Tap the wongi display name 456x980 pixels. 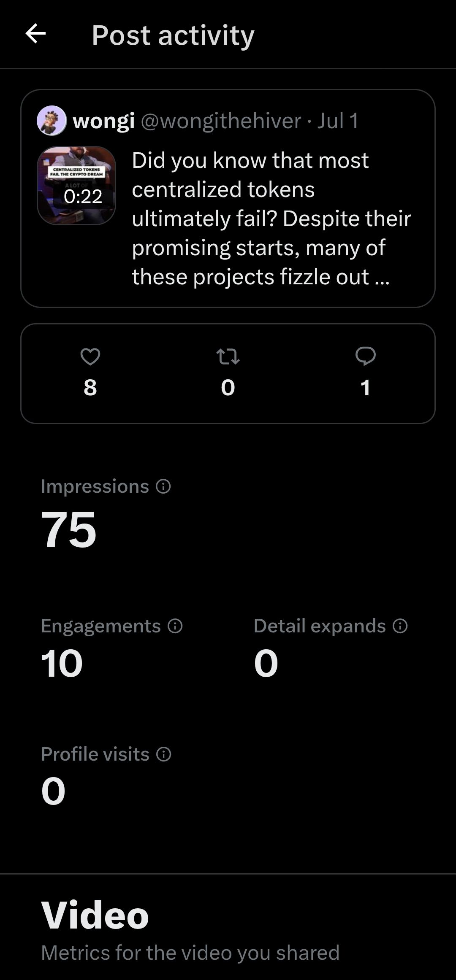(104, 121)
